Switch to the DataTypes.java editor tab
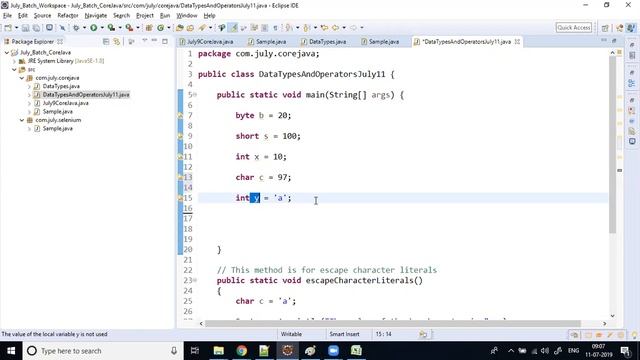Viewport: 640px width, 360px height. click(323, 42)
